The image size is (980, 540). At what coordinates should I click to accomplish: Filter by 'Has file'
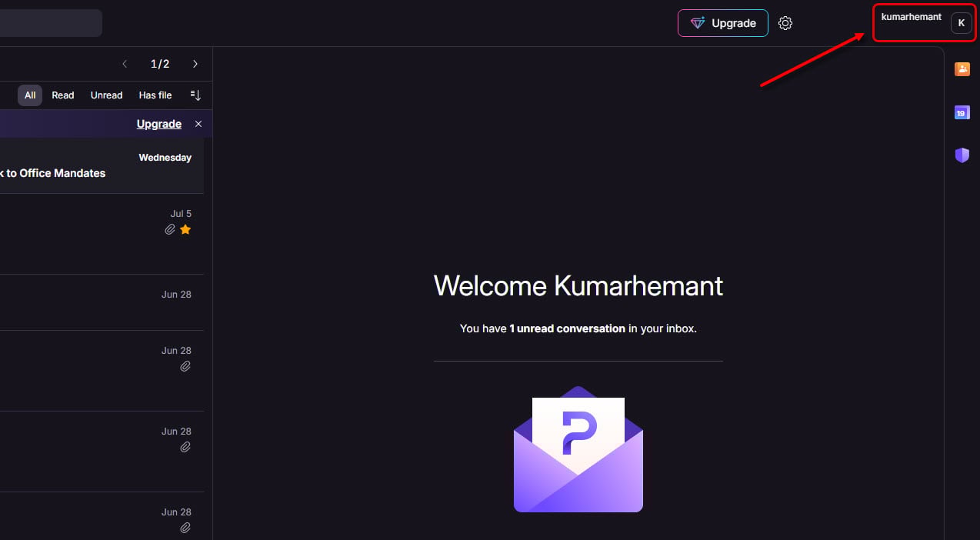pyautogui.click(x=155, y=95)
